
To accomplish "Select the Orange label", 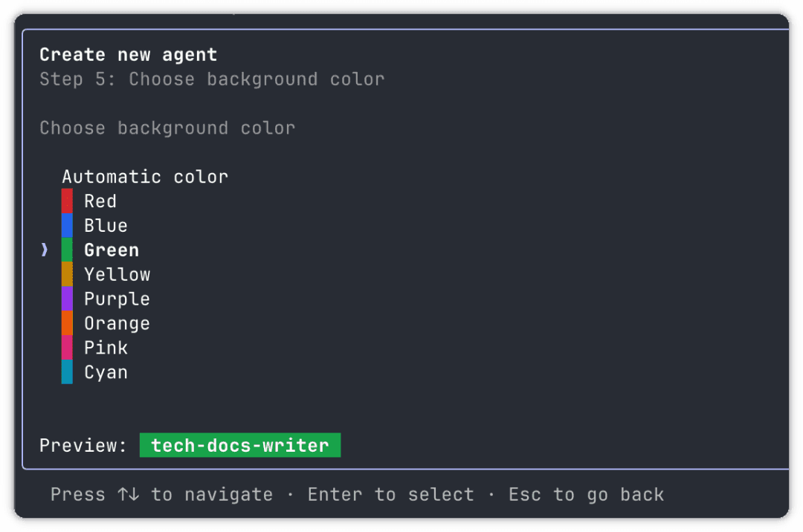I will click(x=117, y=324).
